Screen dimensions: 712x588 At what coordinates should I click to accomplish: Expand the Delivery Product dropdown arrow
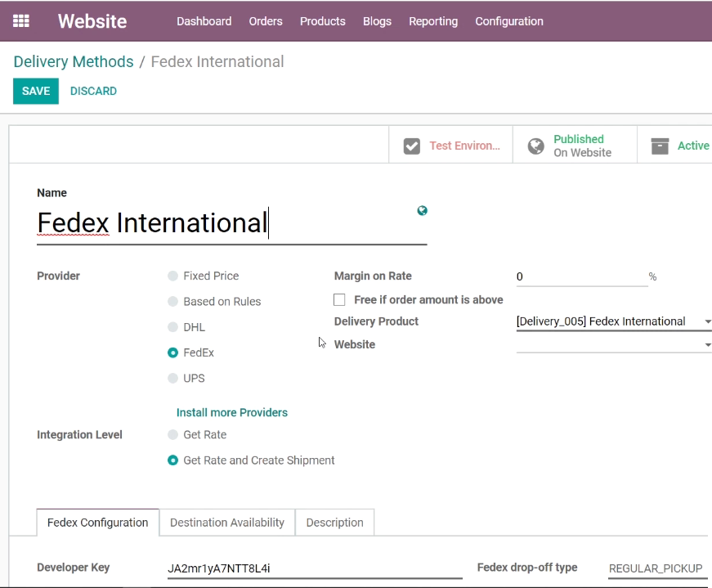(x=707, y=321)
